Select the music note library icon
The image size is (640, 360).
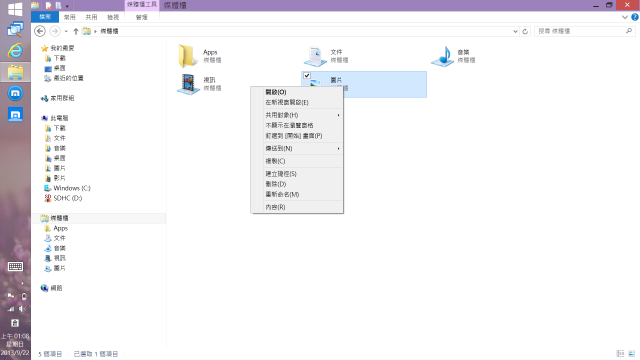tap(443, 56)
